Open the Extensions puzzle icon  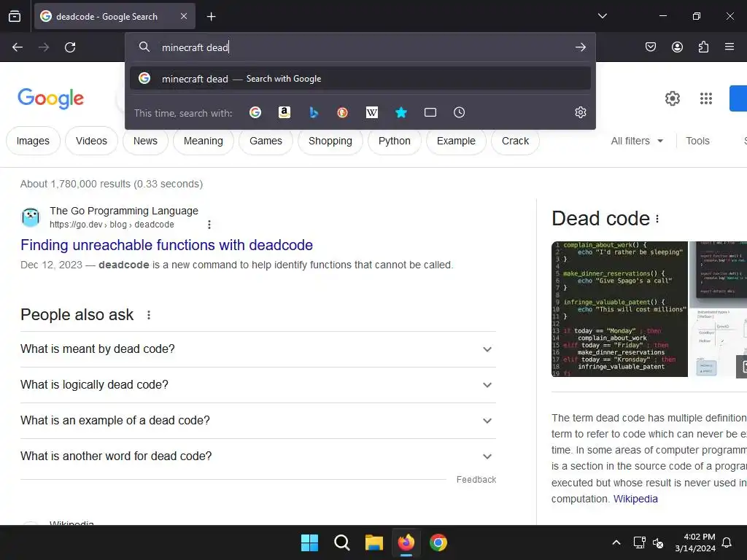pyautogui.click(x=703, y=47)
